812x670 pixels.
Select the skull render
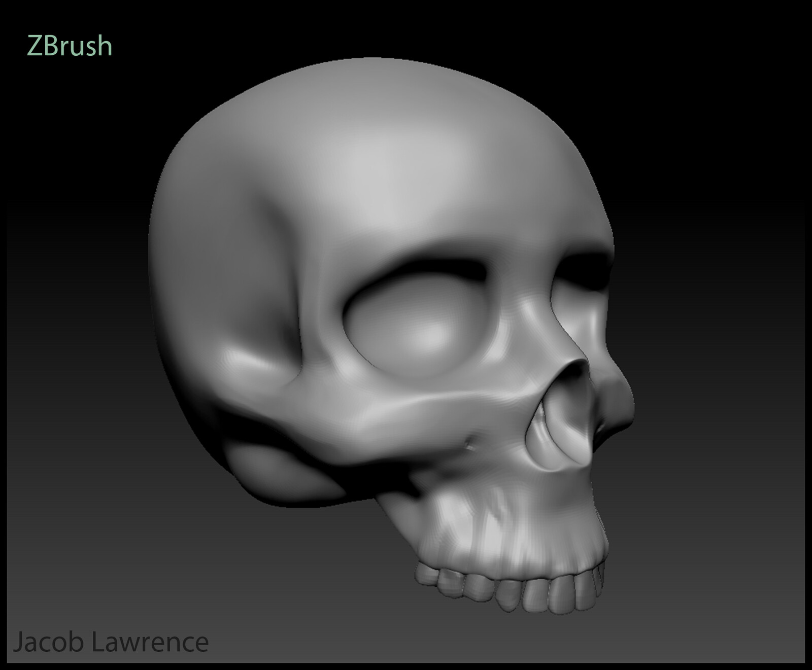(406, 330)
